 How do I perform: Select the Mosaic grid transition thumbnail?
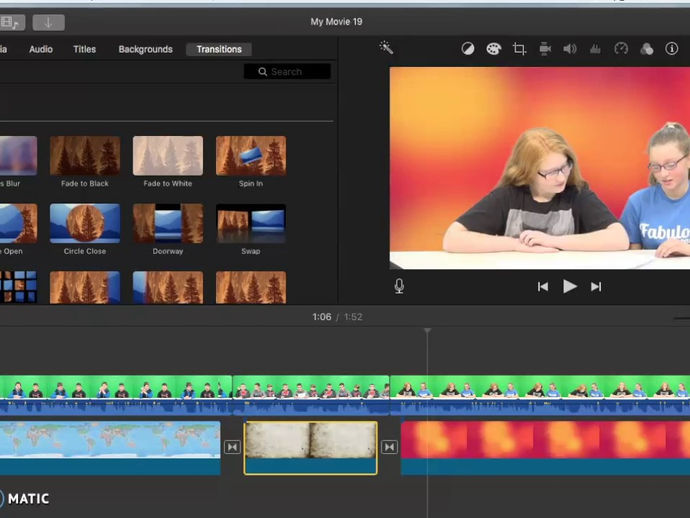click(18, 287)
